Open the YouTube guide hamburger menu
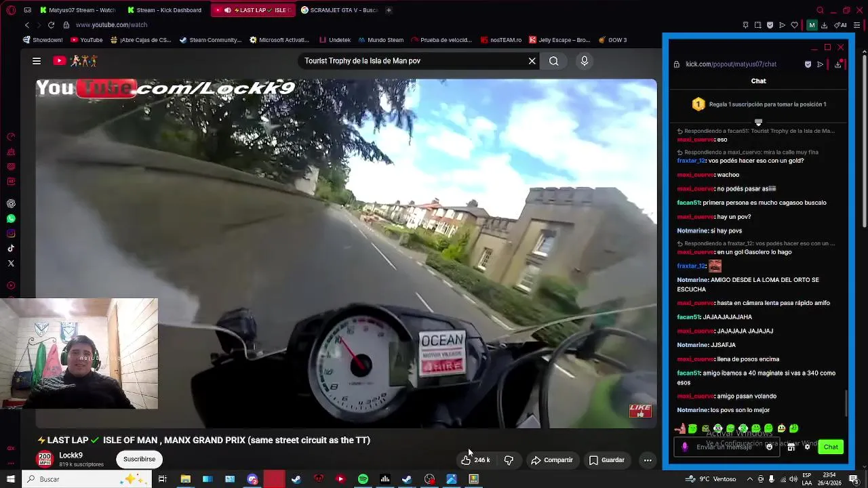 37,61
